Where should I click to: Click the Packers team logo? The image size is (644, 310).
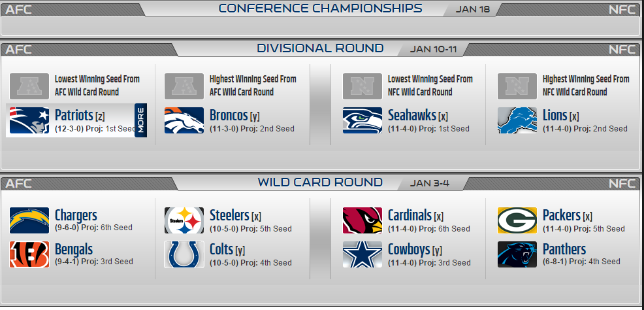517,220
